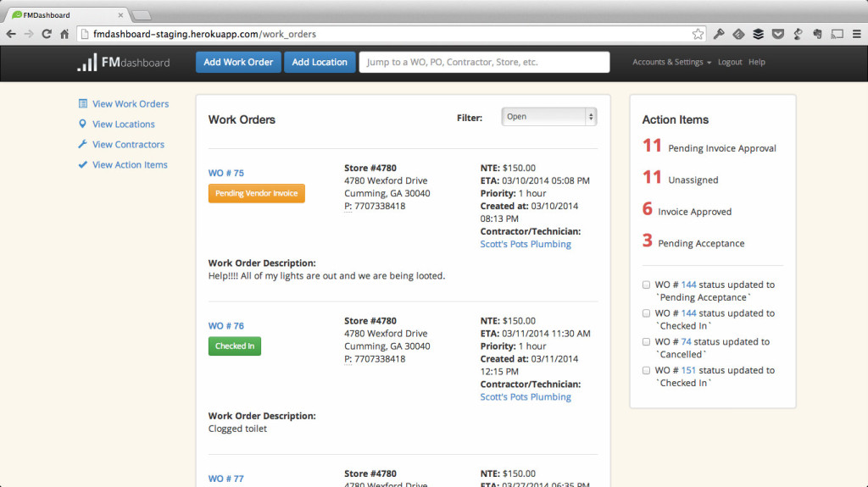Click the list icon beside View Work Orders

83,103
